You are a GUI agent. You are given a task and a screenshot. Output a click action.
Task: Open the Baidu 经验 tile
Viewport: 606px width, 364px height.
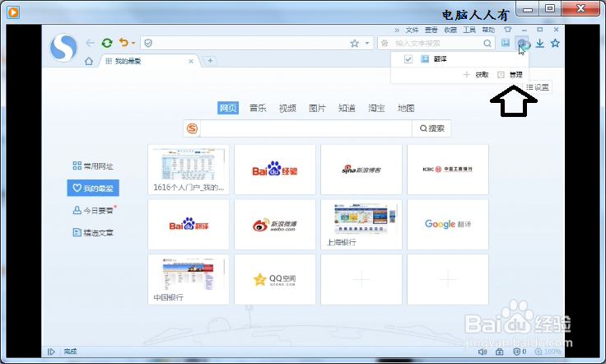pyautogui.click(x=275, y=170)
